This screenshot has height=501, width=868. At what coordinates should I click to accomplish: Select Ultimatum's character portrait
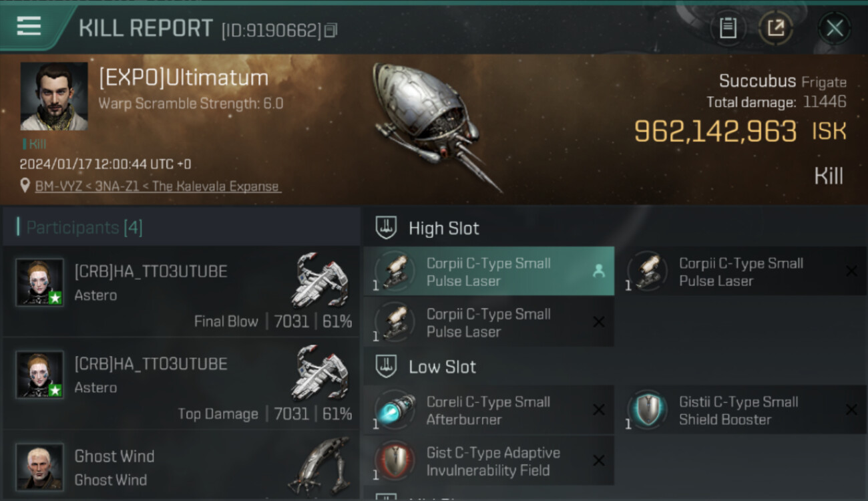54,96
